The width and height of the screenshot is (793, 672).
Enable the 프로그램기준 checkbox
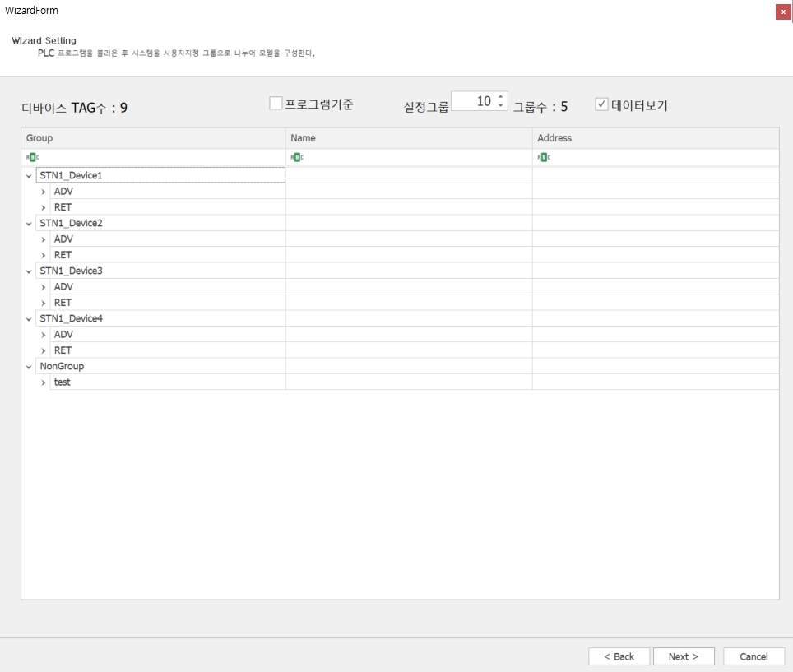[276, 103]
